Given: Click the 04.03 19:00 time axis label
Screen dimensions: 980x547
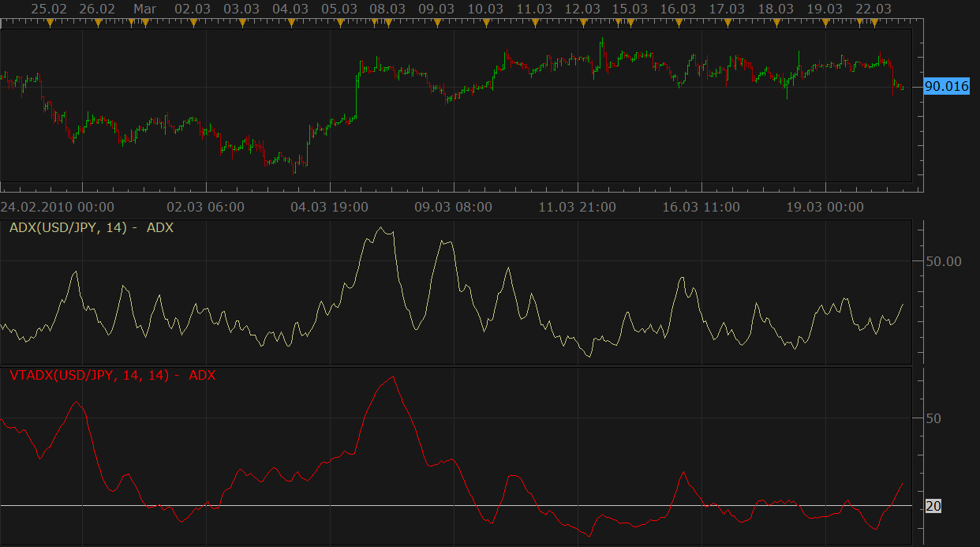Looking at the screenshot, I should point(329,207).
